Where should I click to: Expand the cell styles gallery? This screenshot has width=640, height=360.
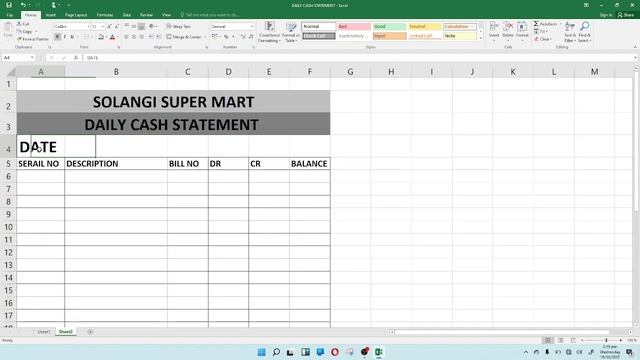[480, 38]
